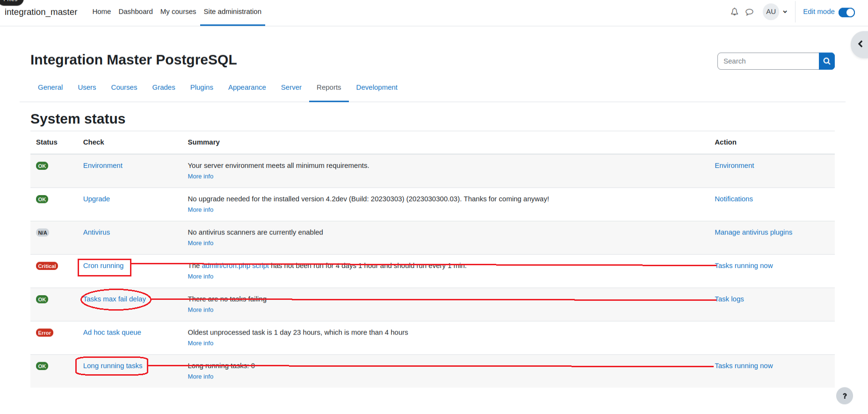Open the block drawer chevron
Viewport: 868px width, 414px height.
(860, 44)
